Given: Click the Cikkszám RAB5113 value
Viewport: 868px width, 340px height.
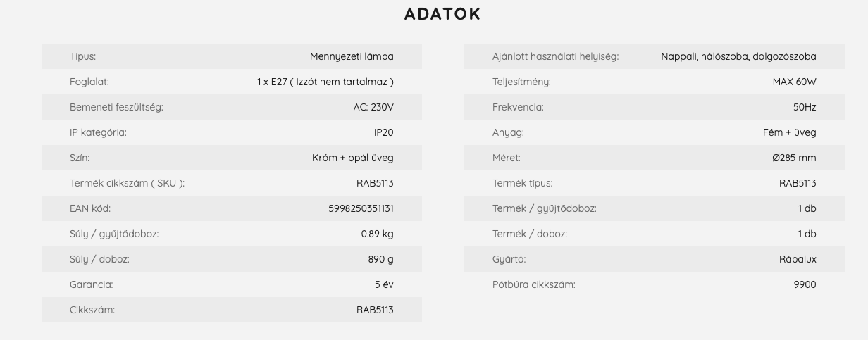Looking at the screenshot, I should pyautogui.click(x=375, y=310).
